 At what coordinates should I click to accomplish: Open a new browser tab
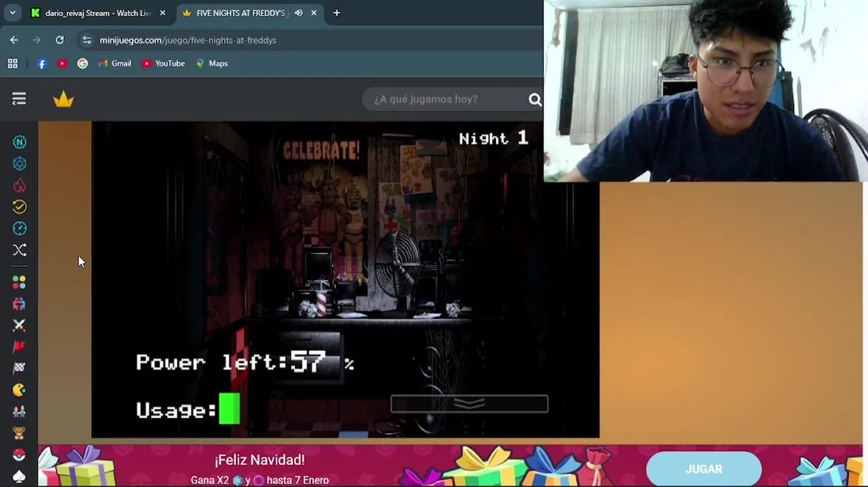click(337, 13)
